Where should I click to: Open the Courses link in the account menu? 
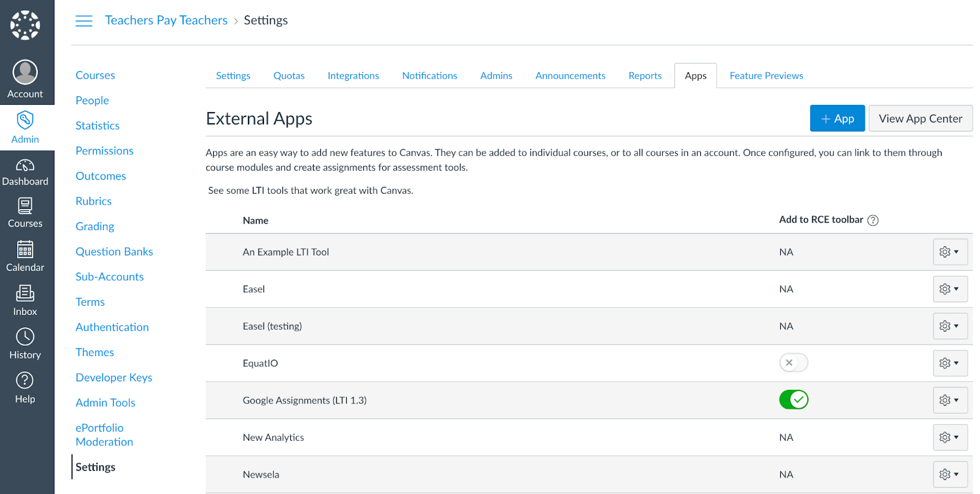pyautogui.click(x=95, y=75)
